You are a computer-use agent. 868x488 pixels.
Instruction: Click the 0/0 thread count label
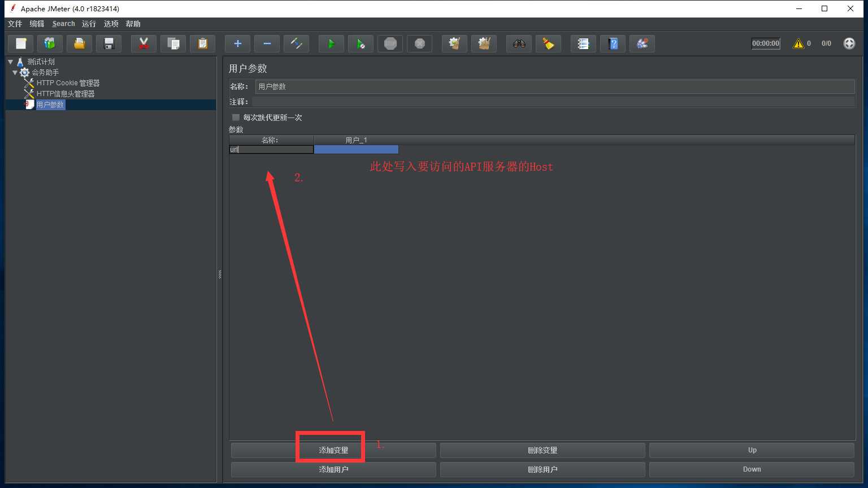pyautogui.click(x=826, y=43)
